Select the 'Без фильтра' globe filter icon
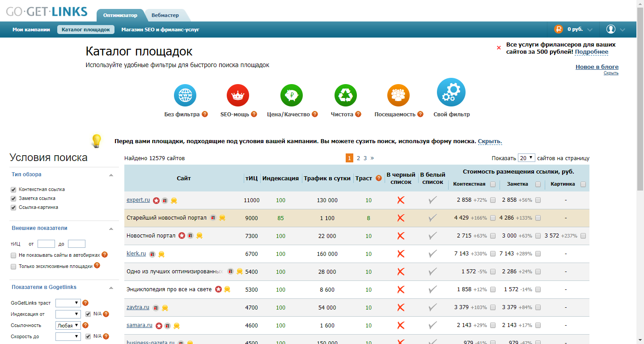The height and width of the screenshot is (344, 644). tap(185, 95)
